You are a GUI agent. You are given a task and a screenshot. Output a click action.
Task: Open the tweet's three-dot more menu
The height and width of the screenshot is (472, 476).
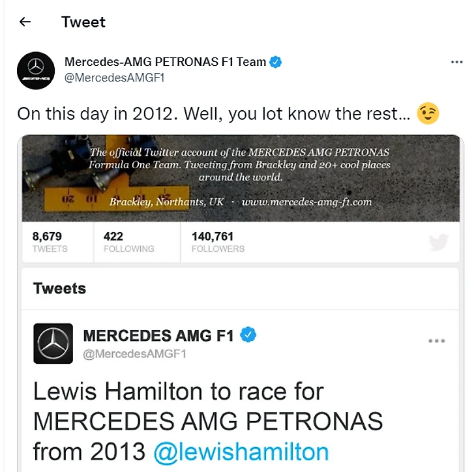tap(457, 62)
